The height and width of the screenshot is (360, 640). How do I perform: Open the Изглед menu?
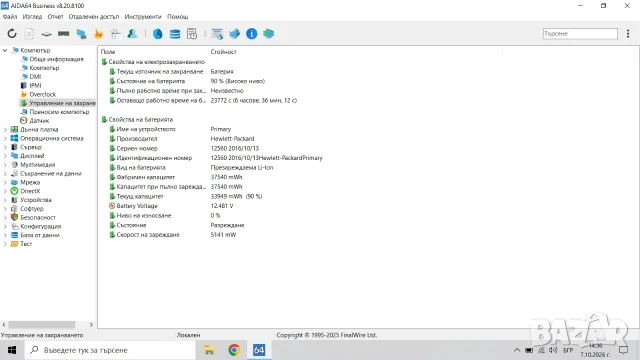[32, 17]
